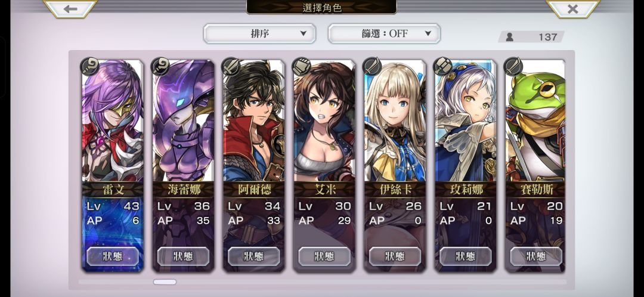Close the character selection with X

[572, 8]
